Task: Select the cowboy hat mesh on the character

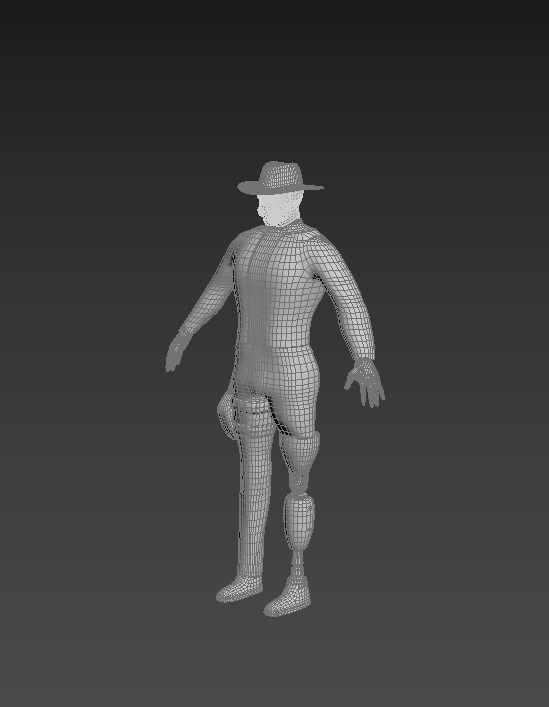Action: pos(280,178)
